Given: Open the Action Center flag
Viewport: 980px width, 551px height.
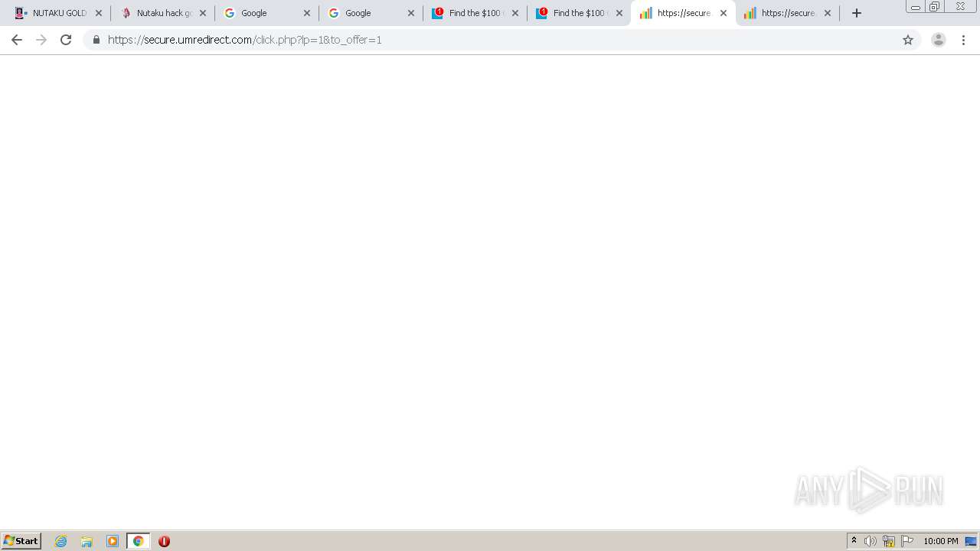Looking at the screenshot, I should pyautogui.click(x=907, y=541).
